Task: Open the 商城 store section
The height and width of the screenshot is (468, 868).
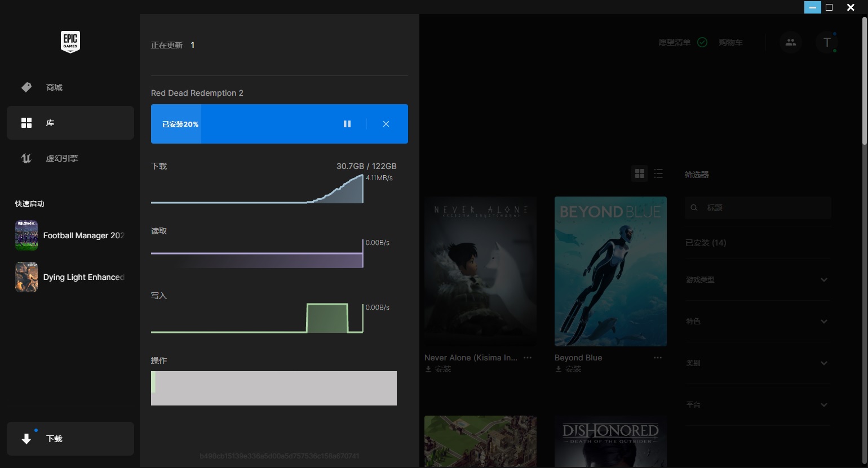Action: click(70, 87)
